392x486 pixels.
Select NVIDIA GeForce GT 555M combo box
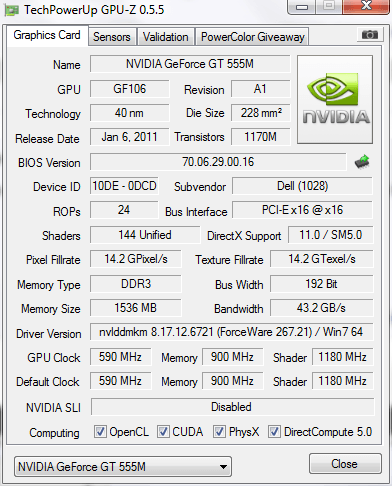point(123,467)
